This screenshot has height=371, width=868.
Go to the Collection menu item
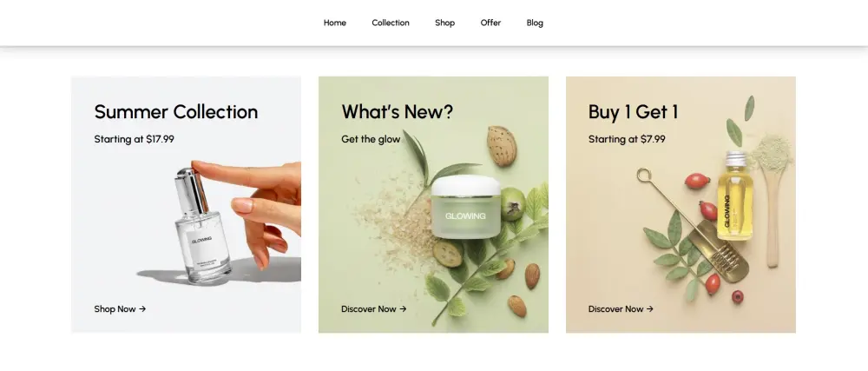coord(391,23)
